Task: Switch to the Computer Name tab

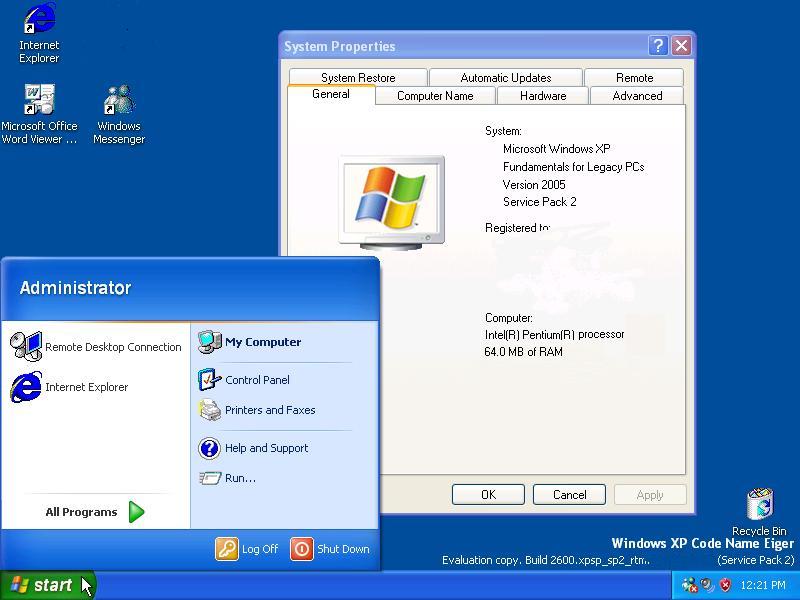Action: (436, 96)
